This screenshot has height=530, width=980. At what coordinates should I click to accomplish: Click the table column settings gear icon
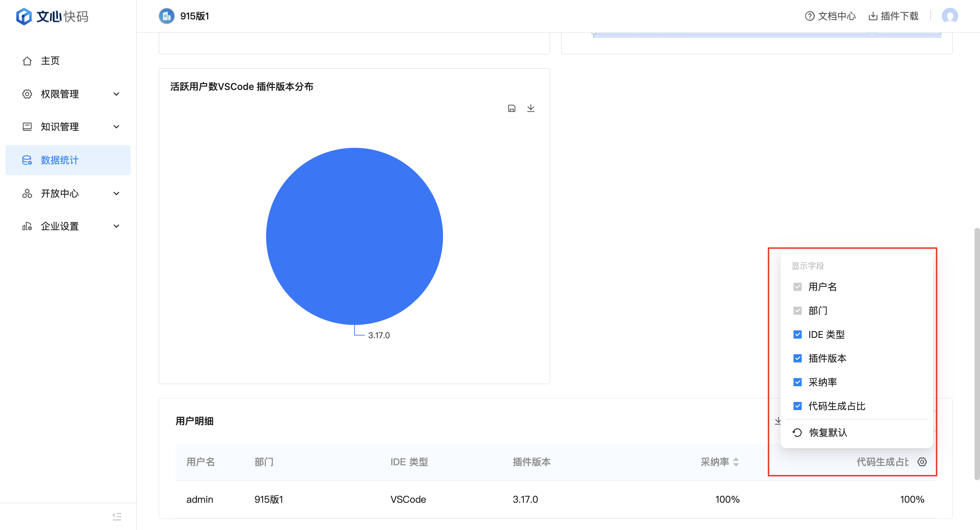922,462
